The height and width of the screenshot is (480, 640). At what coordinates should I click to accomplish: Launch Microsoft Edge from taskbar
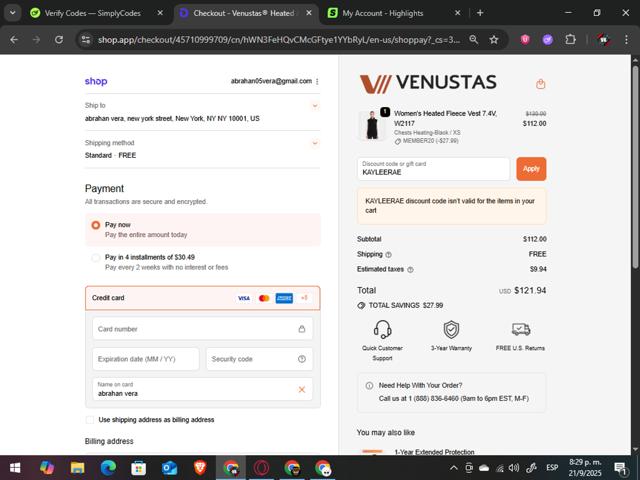108,468
